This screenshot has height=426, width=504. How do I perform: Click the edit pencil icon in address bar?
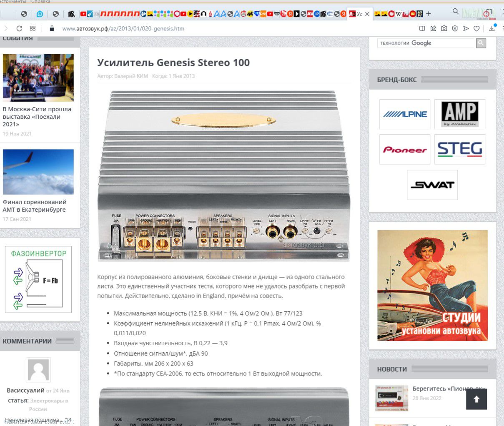[x=433, y=28]
